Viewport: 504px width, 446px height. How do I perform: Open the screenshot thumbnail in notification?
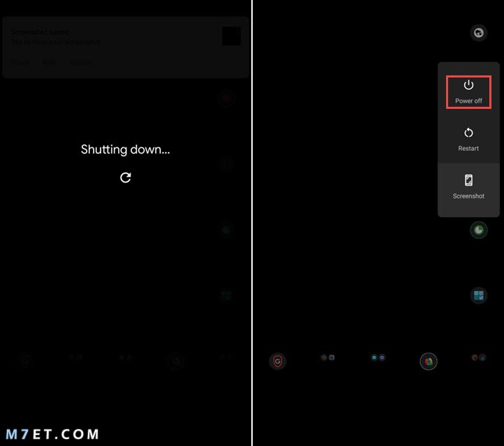click(x=232, y=36)
